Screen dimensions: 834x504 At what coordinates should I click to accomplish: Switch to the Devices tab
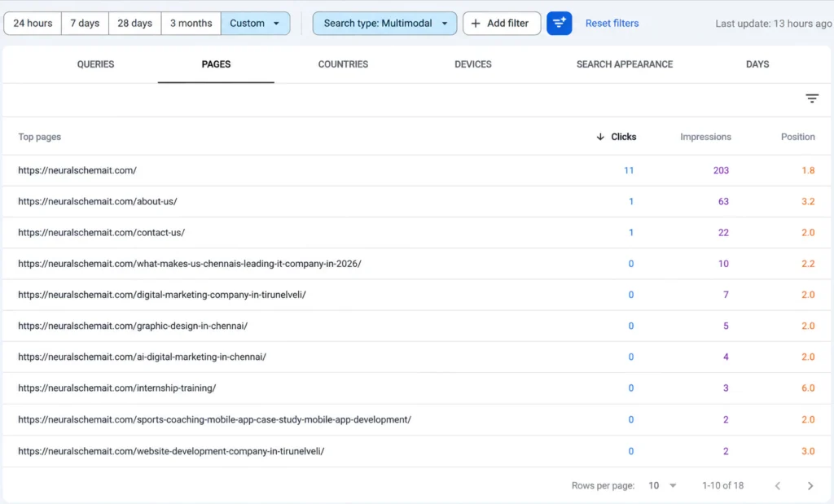pos(473,64)
